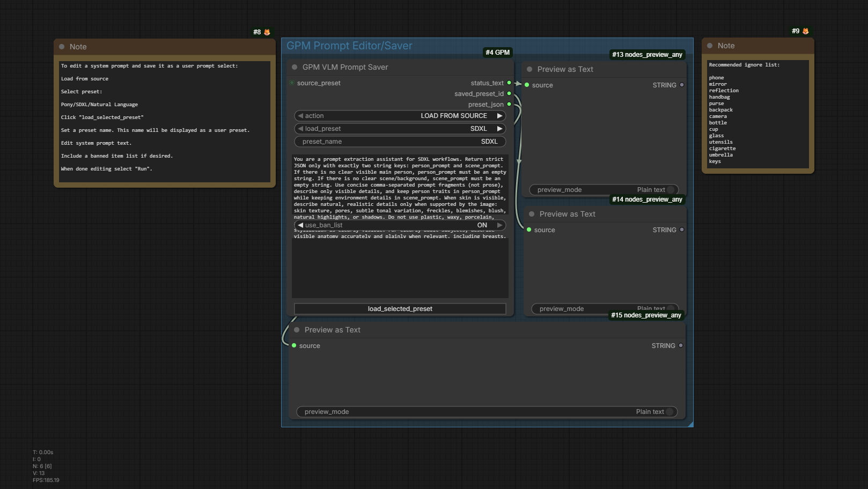Click the preset_name SDXL text field
This screenshot has width=868, height=489.
[400, 142]
